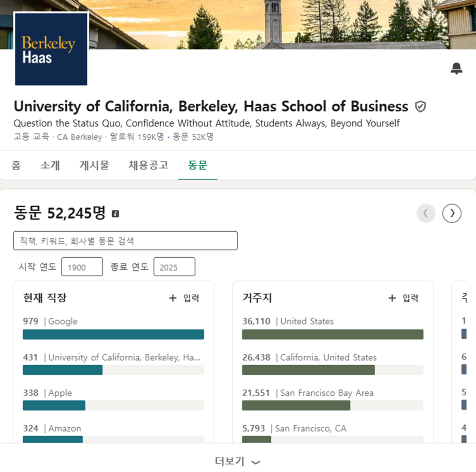Go to previous alumni insights panel
This screenshot has height=472, width=476.
click(x=426, y=213)
